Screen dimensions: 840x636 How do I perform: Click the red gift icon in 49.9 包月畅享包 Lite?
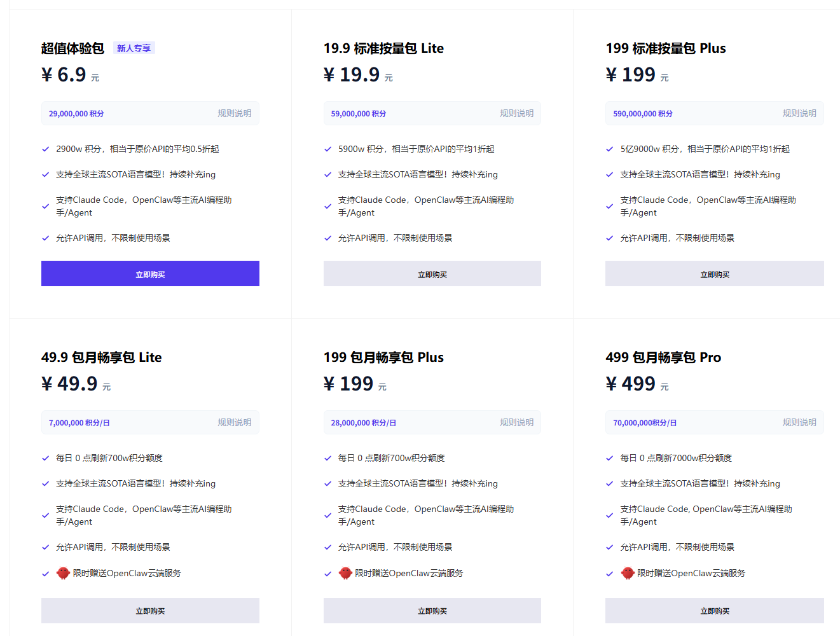coord(62,572)
